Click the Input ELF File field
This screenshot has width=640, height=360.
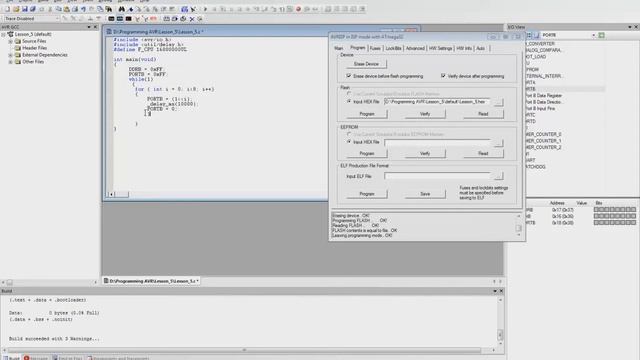[437, 176]
